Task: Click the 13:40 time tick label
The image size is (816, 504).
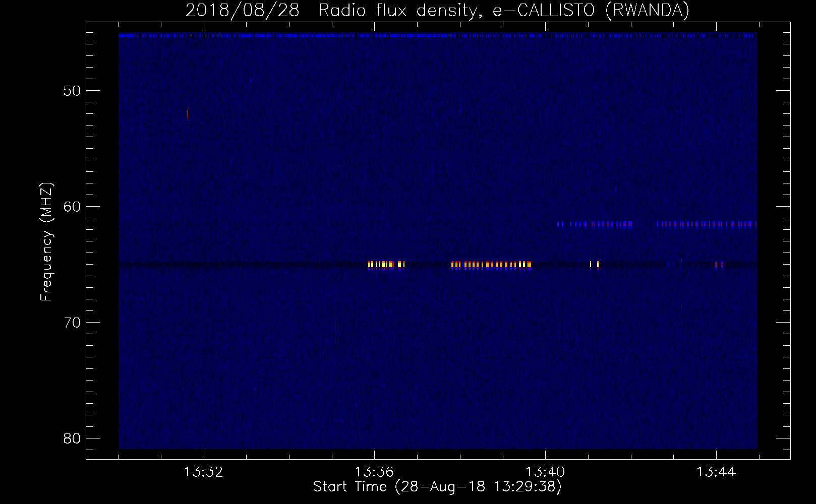Action: [545, 472]
